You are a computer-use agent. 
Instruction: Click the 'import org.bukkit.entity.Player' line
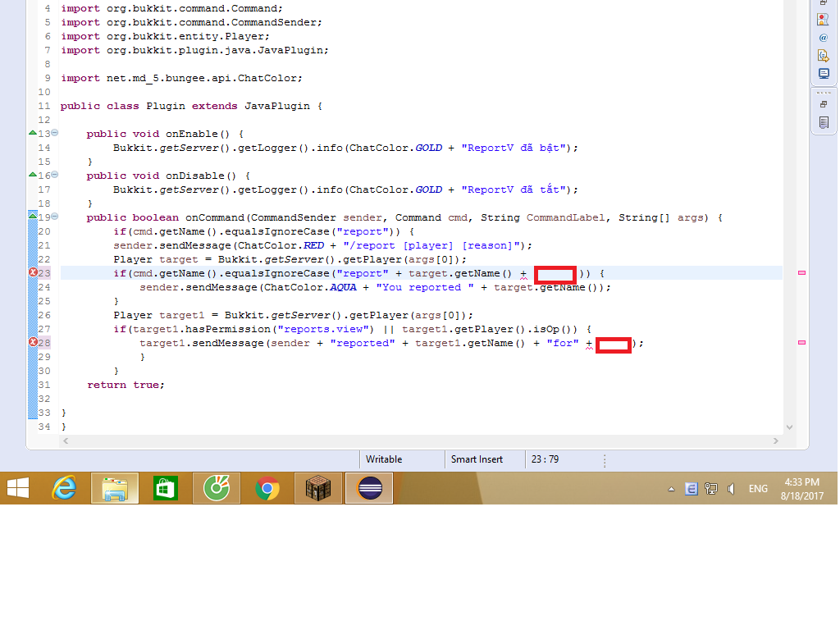(165, 36)
